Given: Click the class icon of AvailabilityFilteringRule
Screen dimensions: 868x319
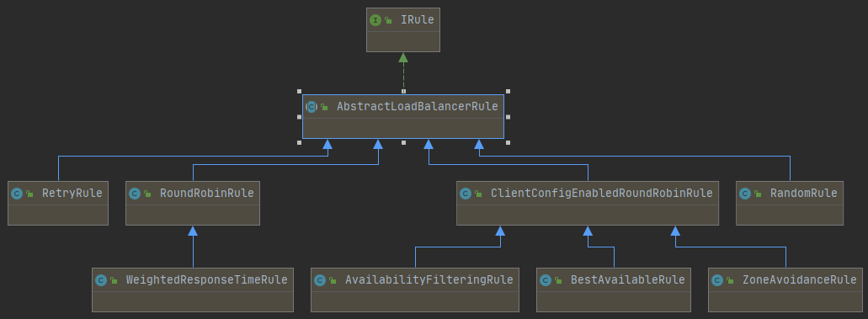Looking at the screenshot, I should click(320, 280).
